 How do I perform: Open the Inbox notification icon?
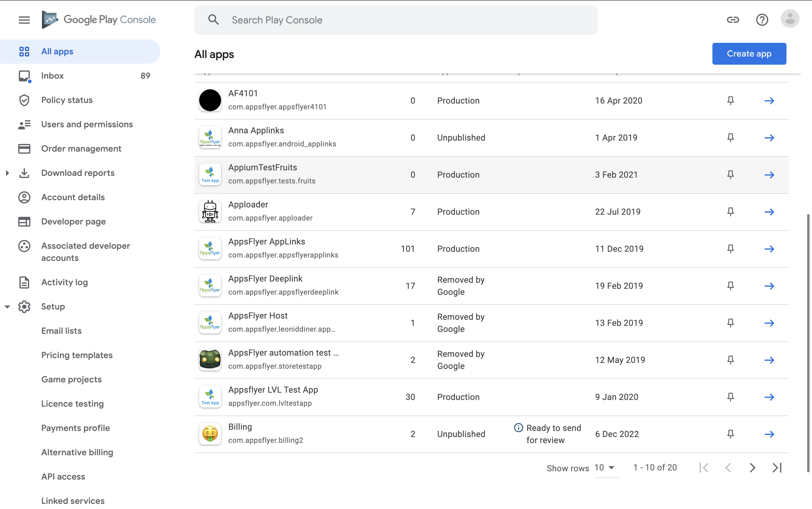tap(23, 76)
